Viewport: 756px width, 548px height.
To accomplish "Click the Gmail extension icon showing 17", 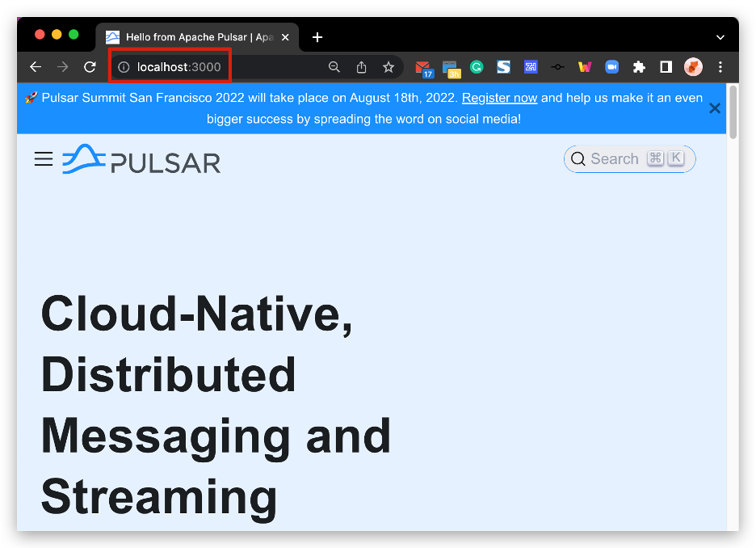I will [x=423, y=68].
